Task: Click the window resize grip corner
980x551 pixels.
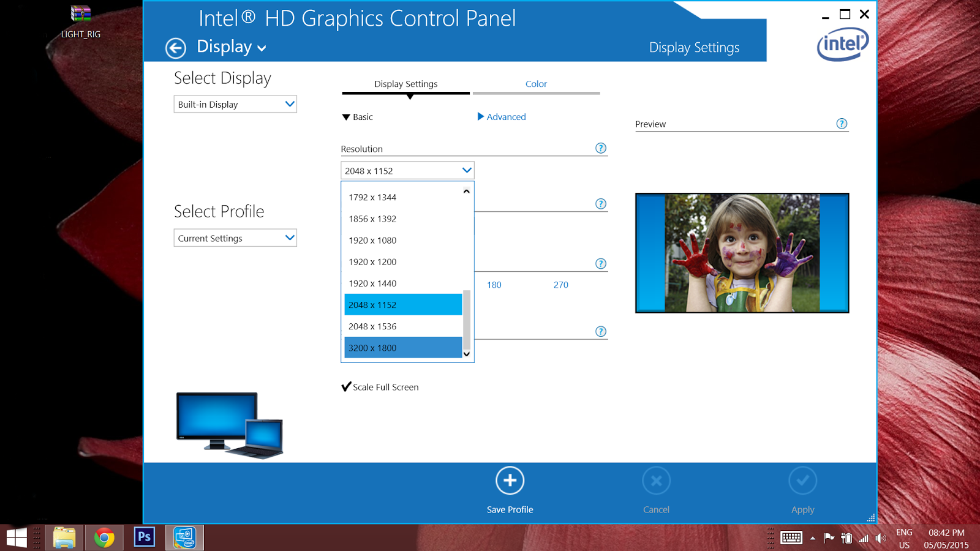Action: 871,517
